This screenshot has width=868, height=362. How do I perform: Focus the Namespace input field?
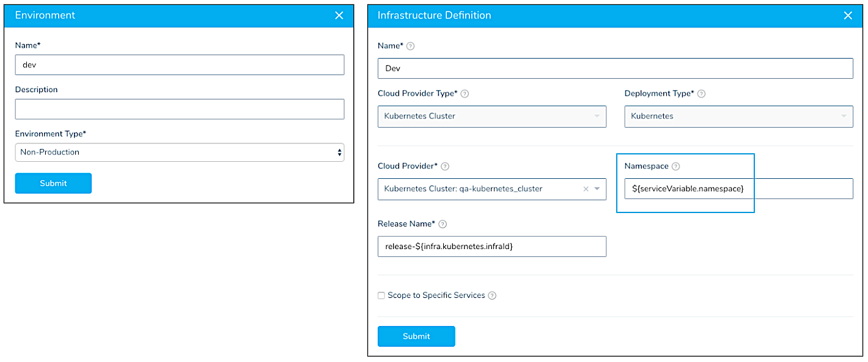pos(738,189)
